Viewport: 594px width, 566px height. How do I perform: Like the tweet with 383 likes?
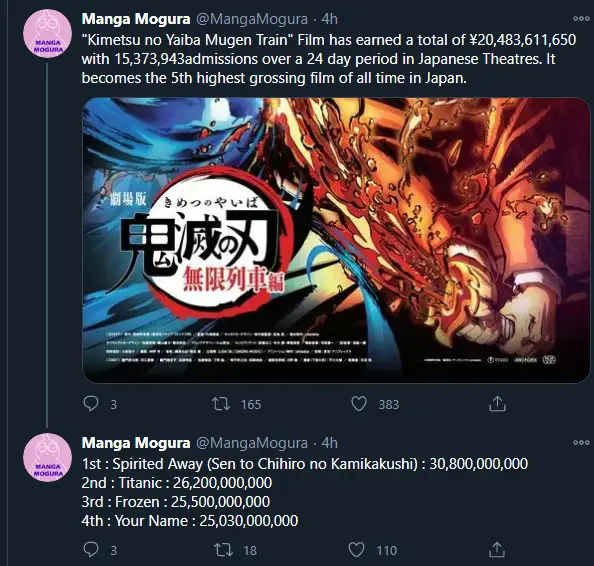click(x=359, y=404)
